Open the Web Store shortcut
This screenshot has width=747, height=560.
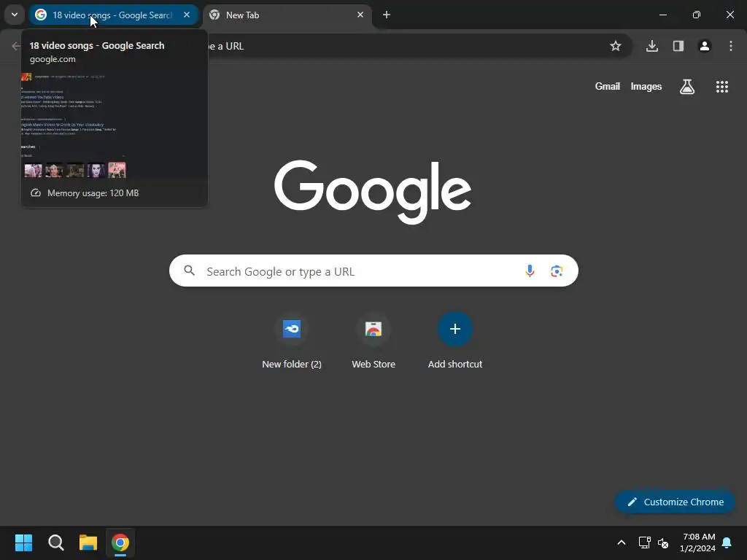(x=373, y=341)
